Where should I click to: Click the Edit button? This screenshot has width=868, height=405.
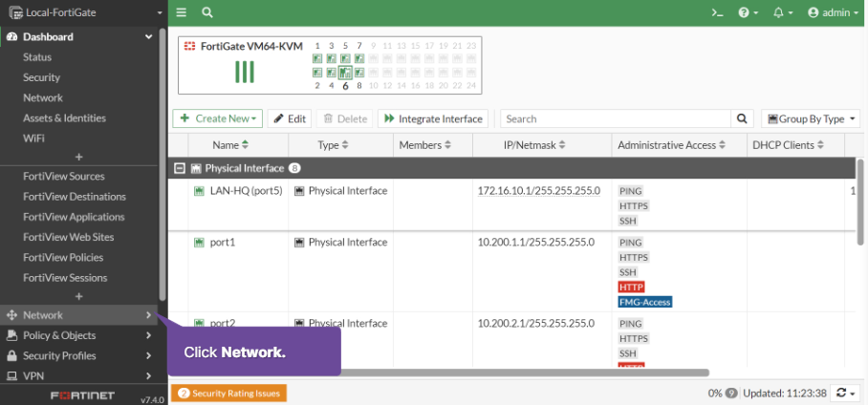(x=290, y=118)
